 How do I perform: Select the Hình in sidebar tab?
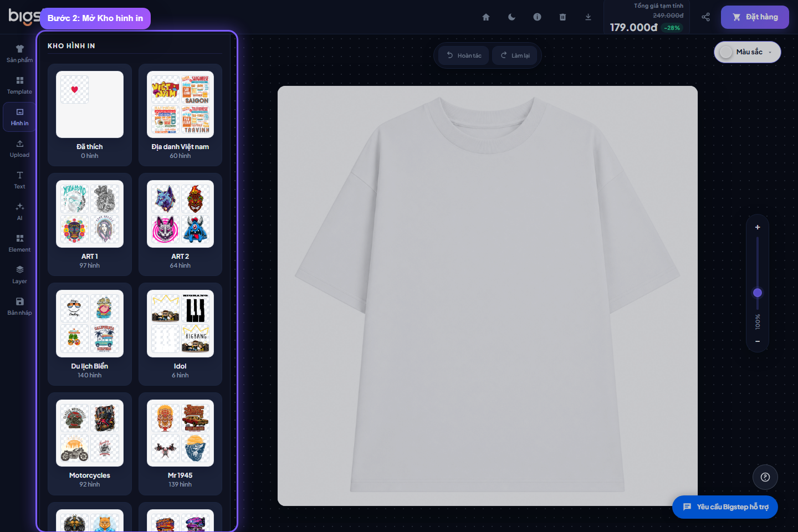[19, 116]
